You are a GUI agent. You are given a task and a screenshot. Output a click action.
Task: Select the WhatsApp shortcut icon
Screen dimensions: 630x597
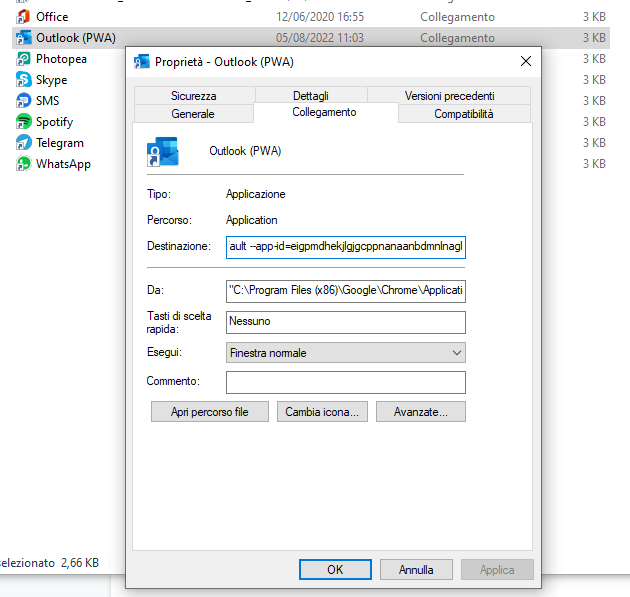click(x=23, y=164)
